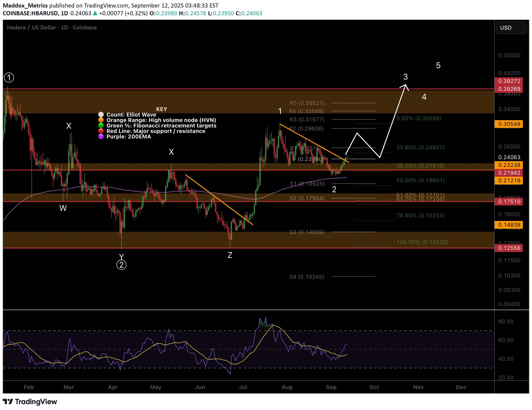Click the Oct label on time axis
Screen dimensions: 532x410
tap(374, 387)
